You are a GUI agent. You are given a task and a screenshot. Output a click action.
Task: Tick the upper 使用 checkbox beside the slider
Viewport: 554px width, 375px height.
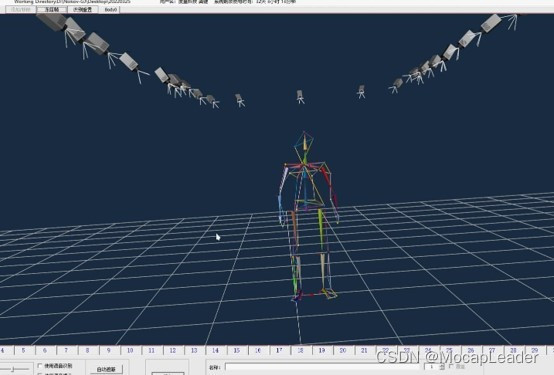click(x=40, y=366)
